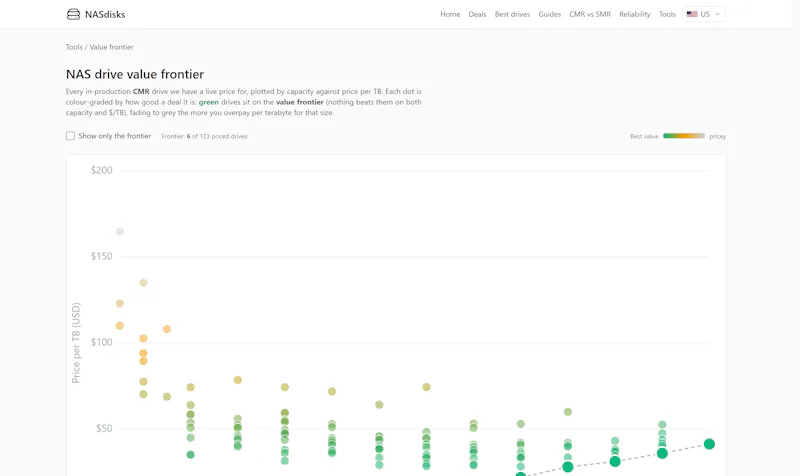The width and height of the screenshot is (800, 476).
Task: Open the NASdisks home brand text
Action: pos(105,14)
